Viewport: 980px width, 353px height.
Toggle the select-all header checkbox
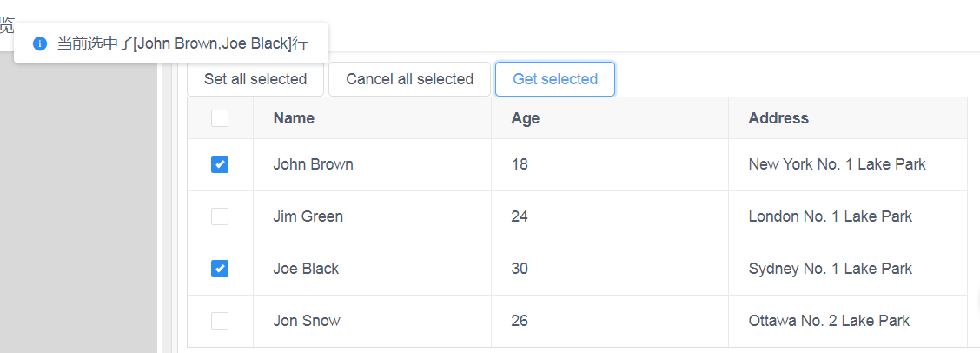220,118
